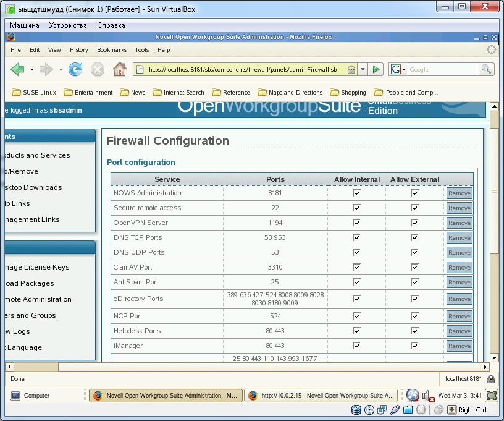The image size is (504, 421).
Task: Toggle Allow External for AntiSpam Port
Action: (x=414, y=282)
